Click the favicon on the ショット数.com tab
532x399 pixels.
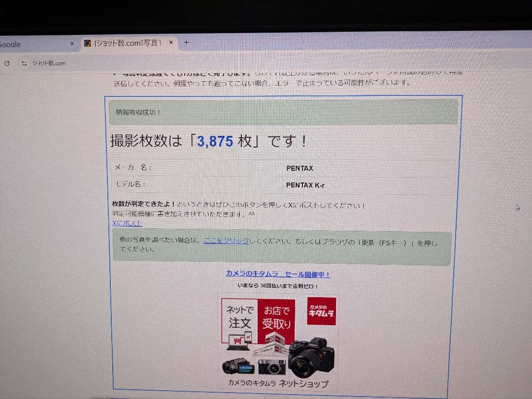click(x=89, y=43)
